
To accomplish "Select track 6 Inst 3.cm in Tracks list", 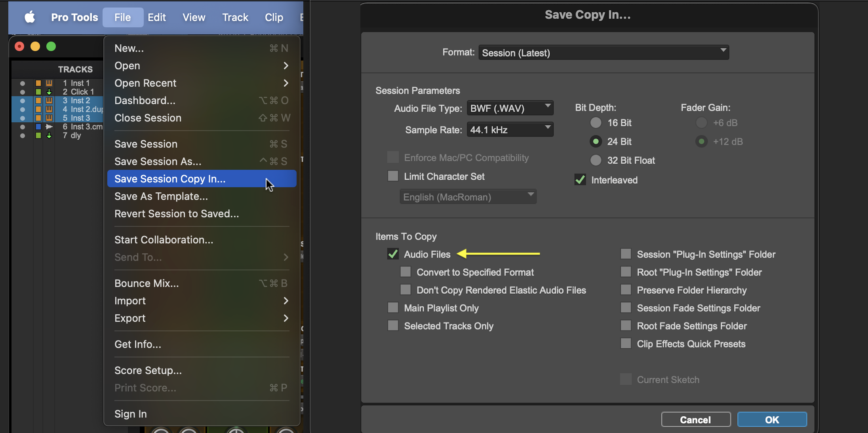I will [83, 127].
